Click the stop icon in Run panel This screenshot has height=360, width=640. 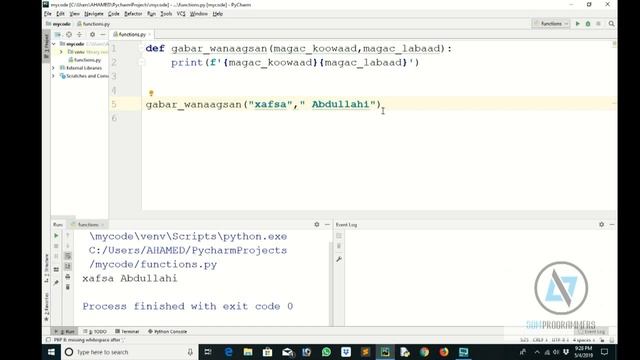(56, 246)
